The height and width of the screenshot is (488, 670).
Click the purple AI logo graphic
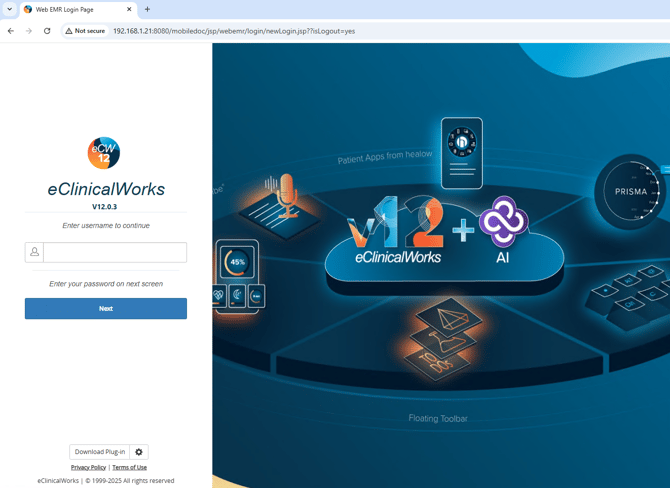504,221
